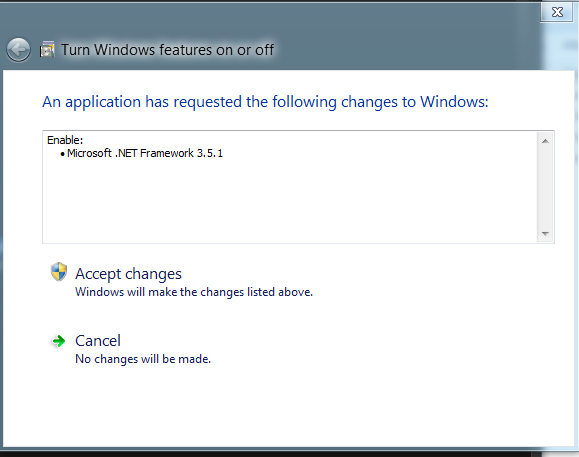Click the Turn Windows features title text
The width and height of the screenshot is (579, 457).
coord(167,50)
